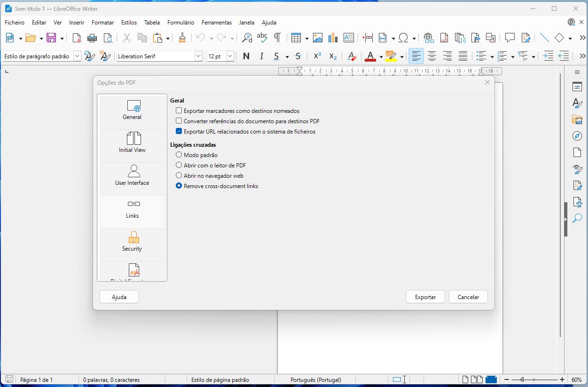Switch to Security tab
Screen dimensions: 588x387
[x=133, y=245]
